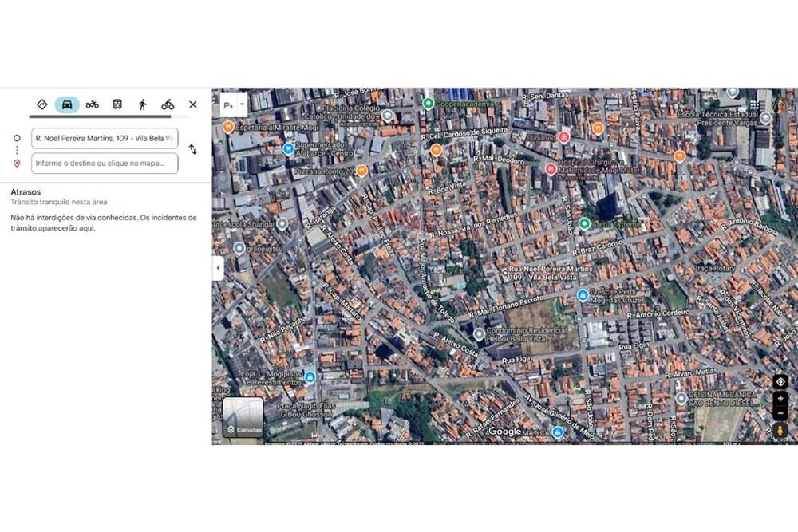Screen dimensions: 798x532
Task: Choose public transit travel mode
Action: point(117,104)
